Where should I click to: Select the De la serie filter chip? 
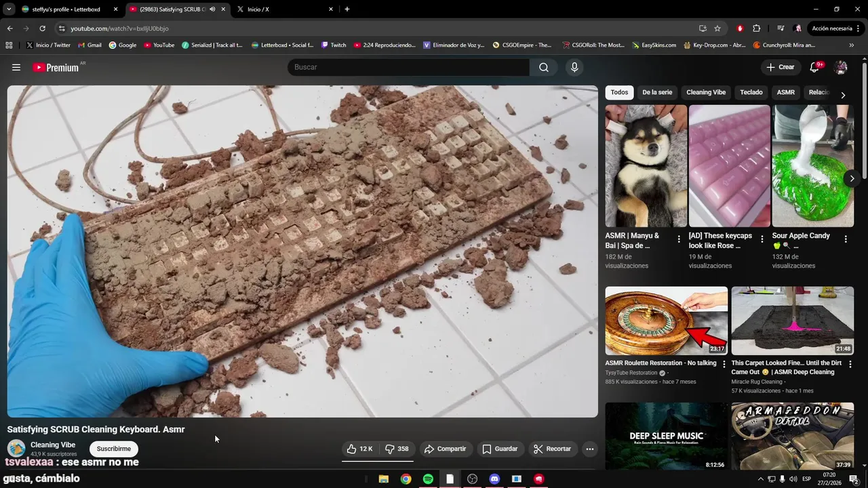(x=657, y=92)
